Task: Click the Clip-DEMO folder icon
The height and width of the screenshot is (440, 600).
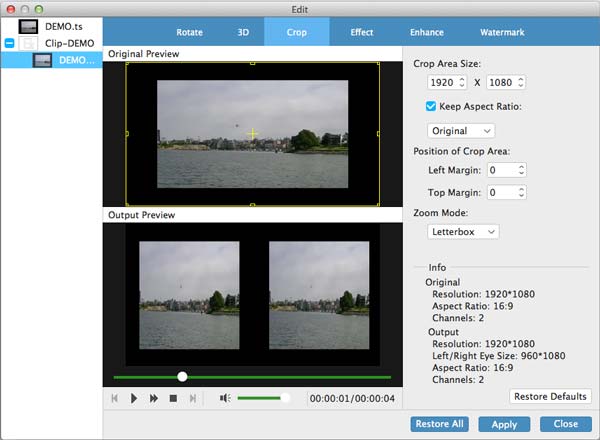Action: pos(28,43)
